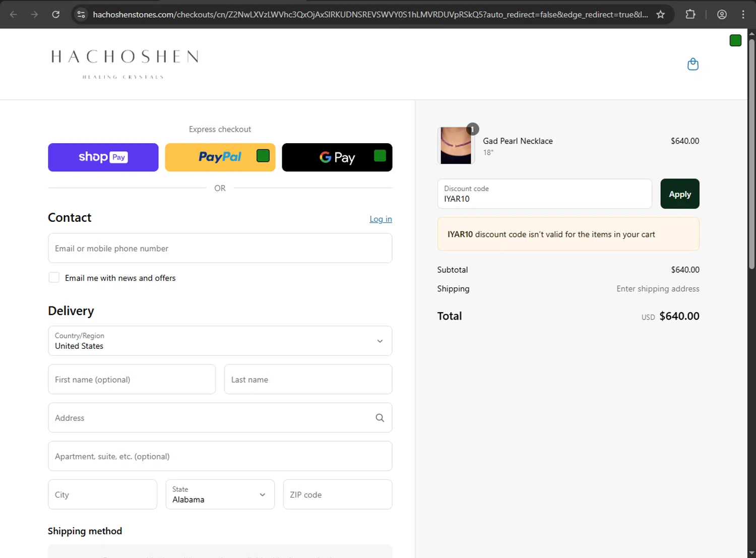Click the Gad Pearl Necklace product name
This screenshot has width=756, height=558.
pyautogui.click(x=518, y=141)
